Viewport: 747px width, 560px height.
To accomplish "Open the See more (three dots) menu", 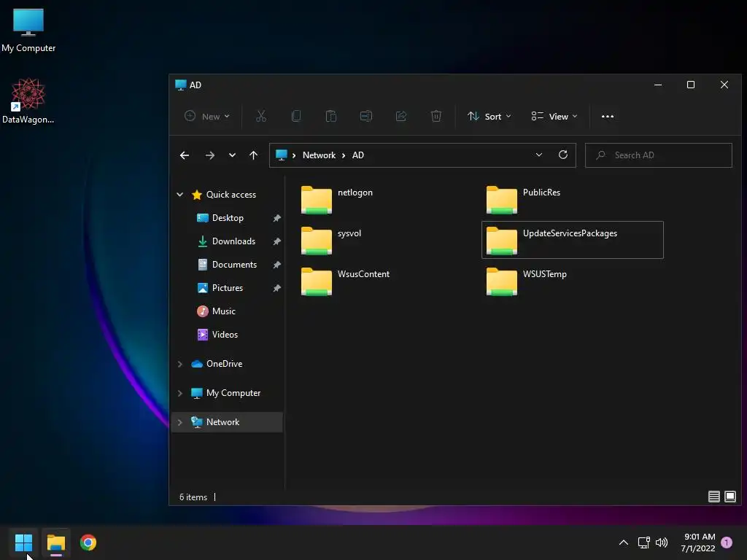I will tap(608, 116).
